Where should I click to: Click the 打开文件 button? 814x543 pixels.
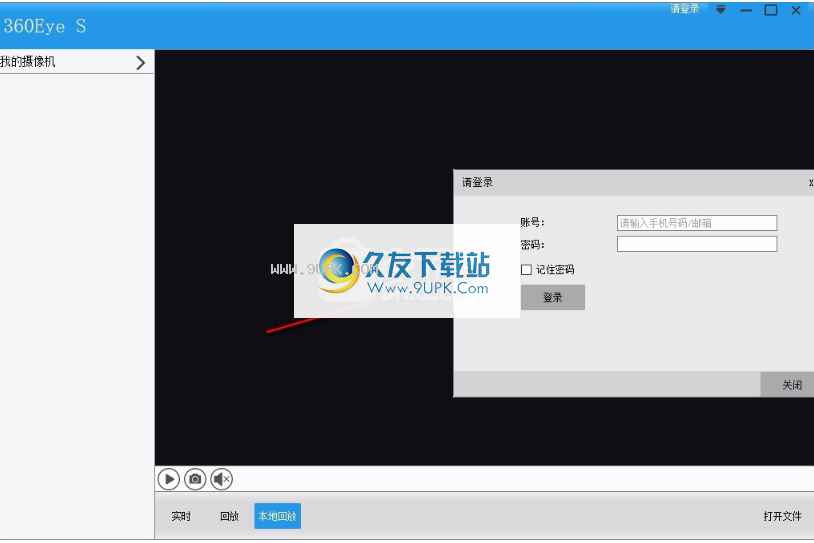pyautogui.click(x=782, y=516)
